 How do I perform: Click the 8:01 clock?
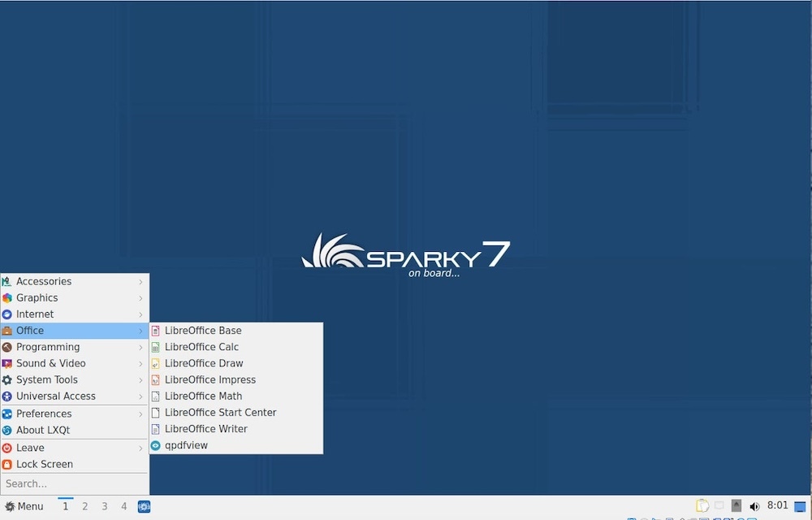(778, 505)
